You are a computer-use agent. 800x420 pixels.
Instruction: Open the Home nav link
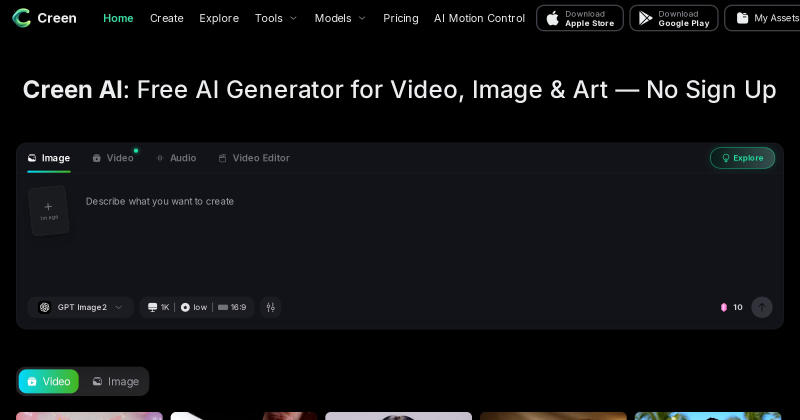point(118,18)
